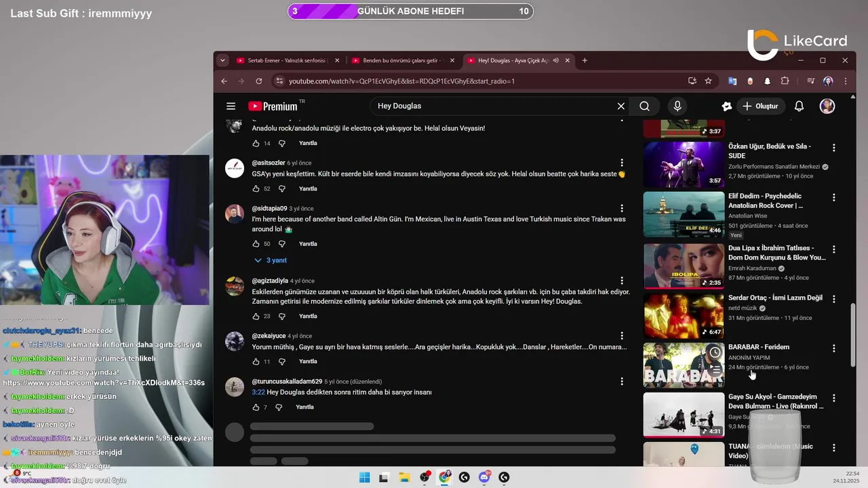Go to YouTube Premium home logo
This screenshot has width=868, height=488.
pos(273,106)
